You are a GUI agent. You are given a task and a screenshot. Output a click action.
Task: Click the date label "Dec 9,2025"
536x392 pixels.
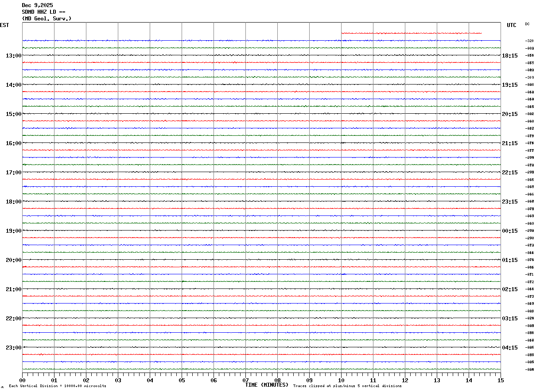37,5
